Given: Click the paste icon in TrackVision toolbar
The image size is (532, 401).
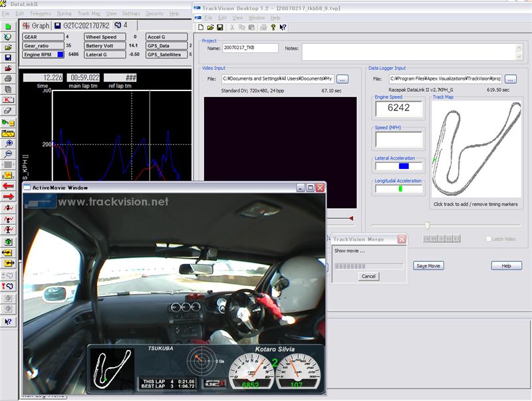Looking at the screenshot, I should [251, 27].
